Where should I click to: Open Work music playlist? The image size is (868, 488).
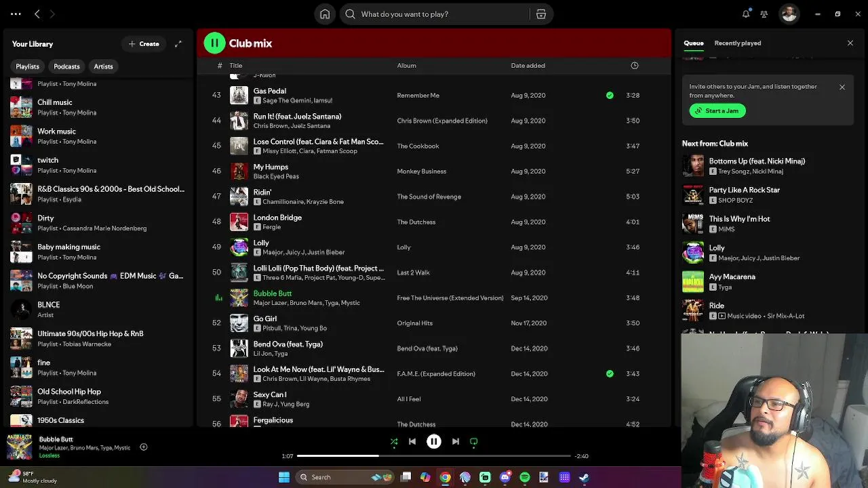(x=98, y=136)
